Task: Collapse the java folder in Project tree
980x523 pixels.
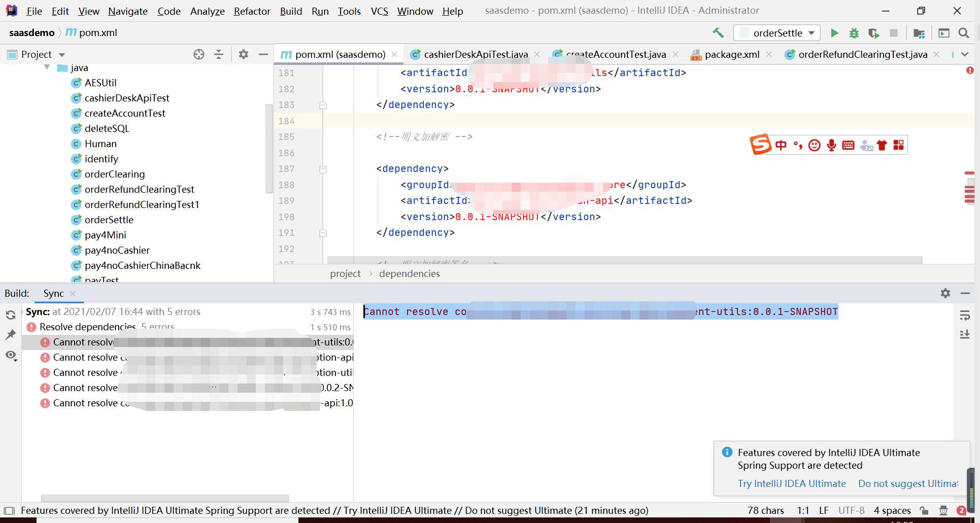Action: tap(46, 67)
